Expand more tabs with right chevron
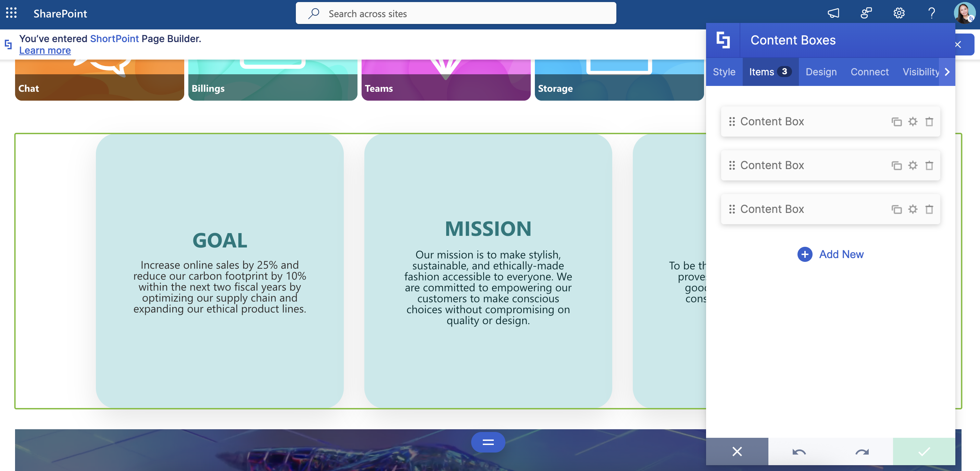The width and height of the screenshot is (980, 471). [947, 72]
